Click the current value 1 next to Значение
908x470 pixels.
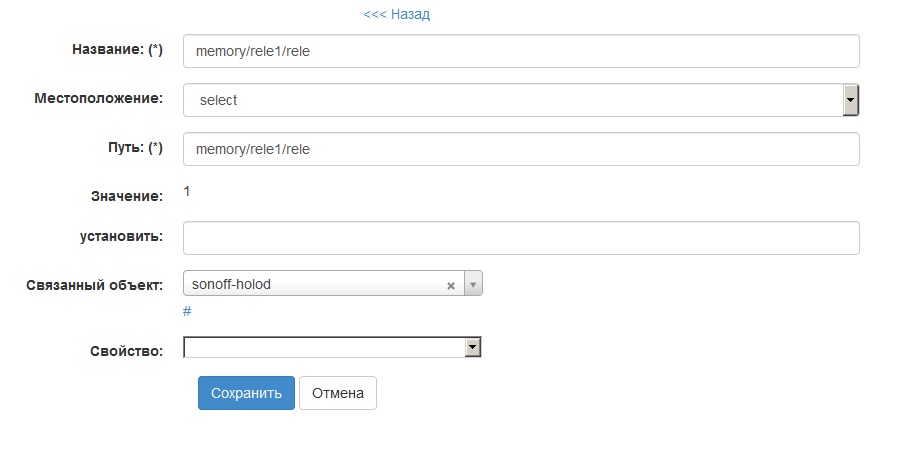pyautogui.click(x=187, y=191)
